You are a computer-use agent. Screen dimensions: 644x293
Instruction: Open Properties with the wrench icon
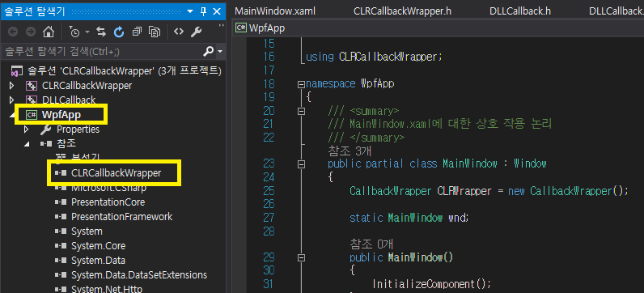point(197,32)
